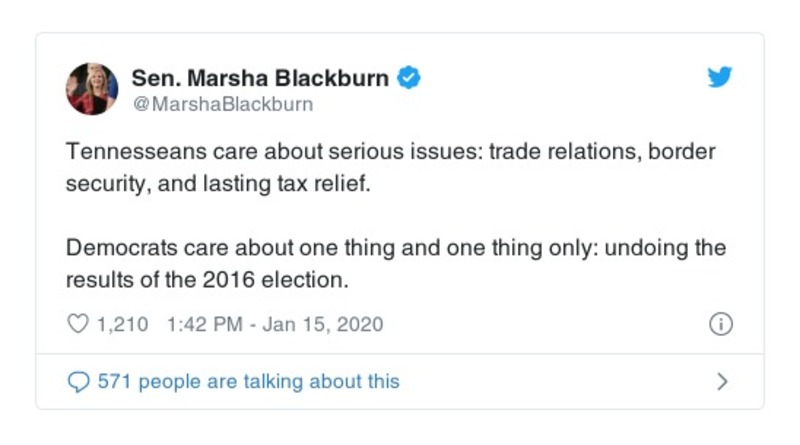Click the 1,210 likes count
This screenshot has height=445, width=800.
[122, 324]
